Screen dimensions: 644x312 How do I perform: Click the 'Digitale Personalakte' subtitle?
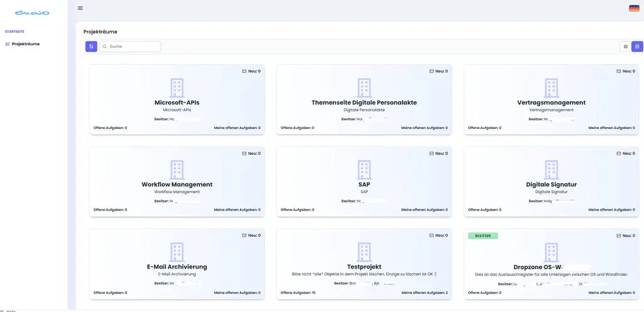[364, 110]
